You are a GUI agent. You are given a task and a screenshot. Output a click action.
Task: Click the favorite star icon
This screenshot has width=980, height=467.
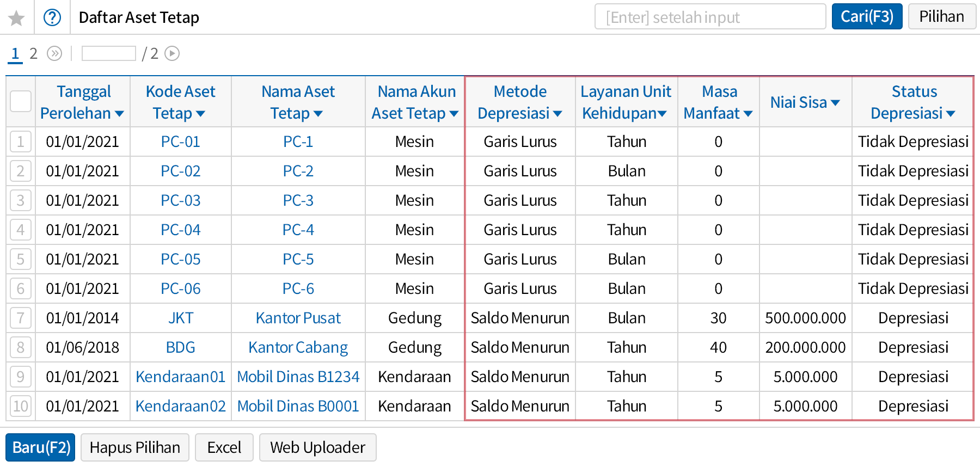point(17,18)
